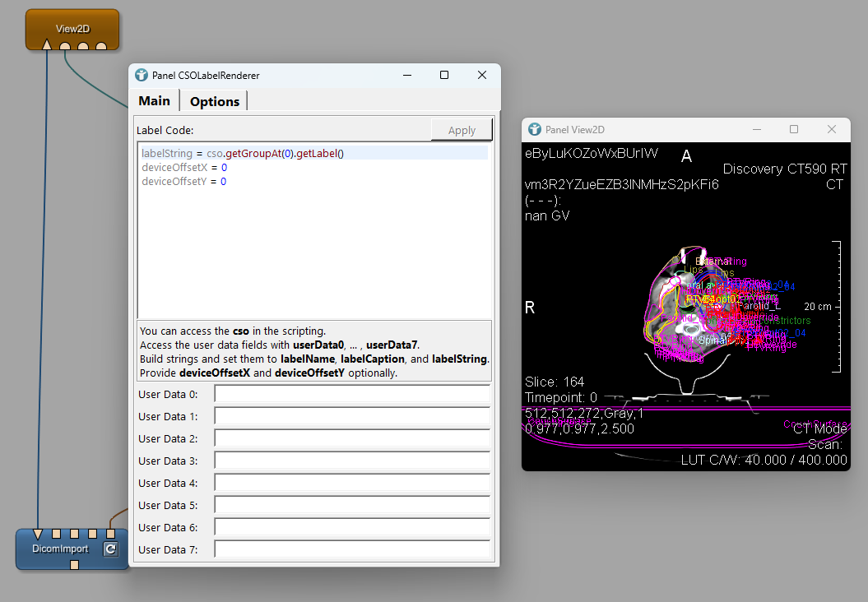This screenshot has height=602, width=868.
Task: Click the MeVisLab icon in CSOLabelRenderer title bar
Action: [142, 75]
